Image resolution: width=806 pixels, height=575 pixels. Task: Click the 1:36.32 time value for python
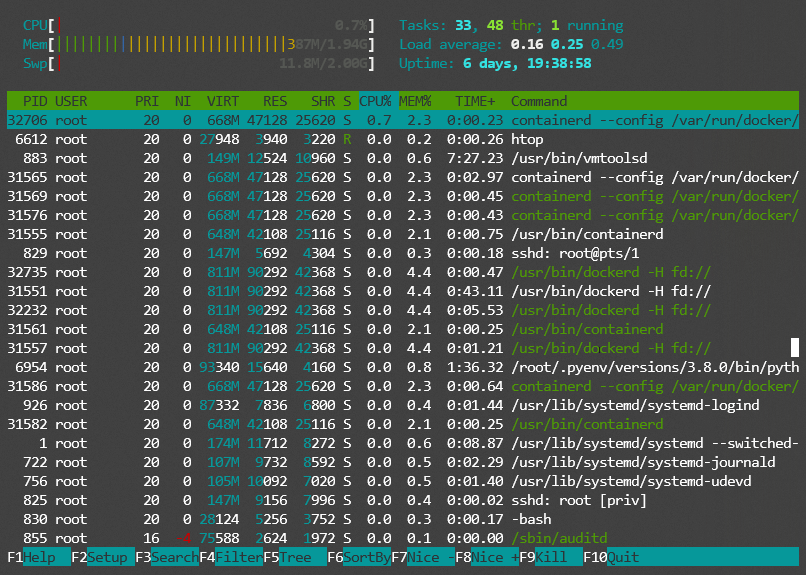pos(475,367)
